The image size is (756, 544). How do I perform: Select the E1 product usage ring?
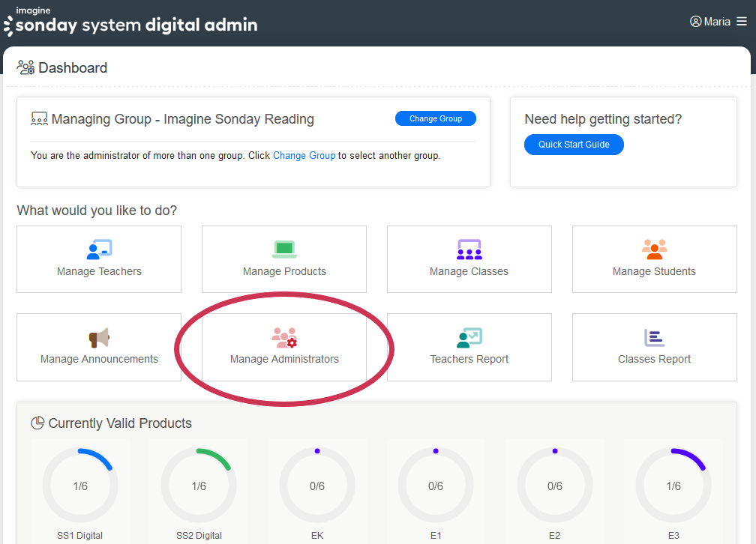(436, 486)
